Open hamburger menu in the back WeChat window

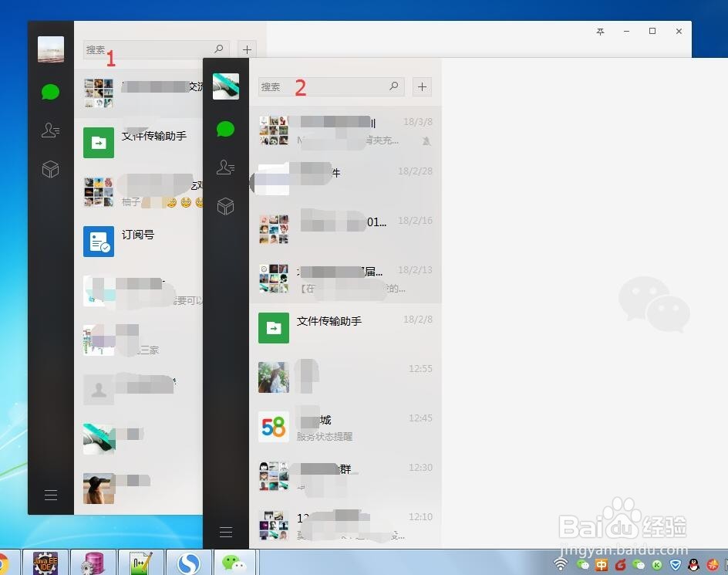51,495
